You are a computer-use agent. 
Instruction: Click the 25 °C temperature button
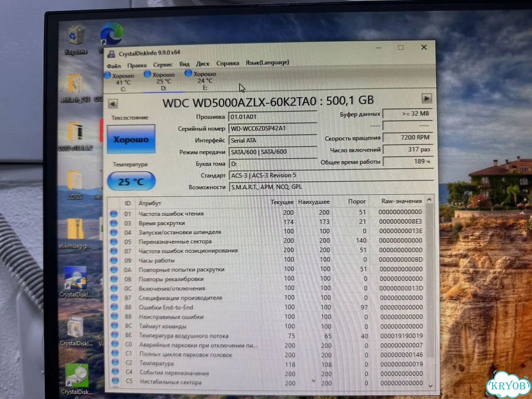[x=131, y=182]
